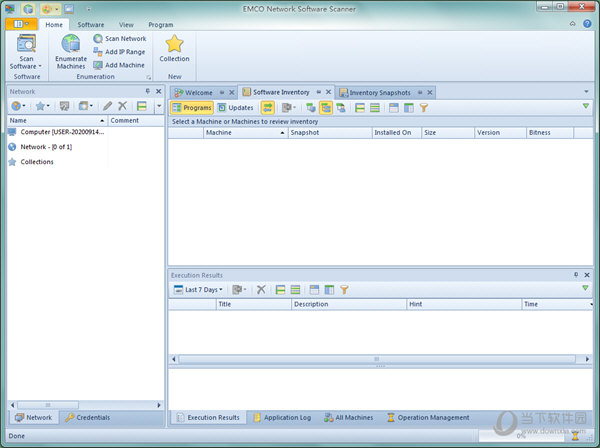Open Execution Results bottom tab
Viewport: 600px width, 448px height.
[x=208, y=417]
